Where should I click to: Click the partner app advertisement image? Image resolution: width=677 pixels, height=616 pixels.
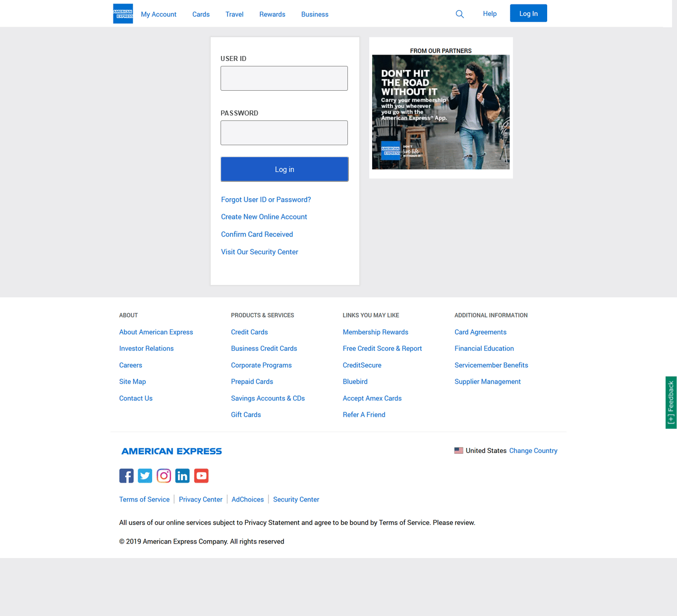click(441, 112)
